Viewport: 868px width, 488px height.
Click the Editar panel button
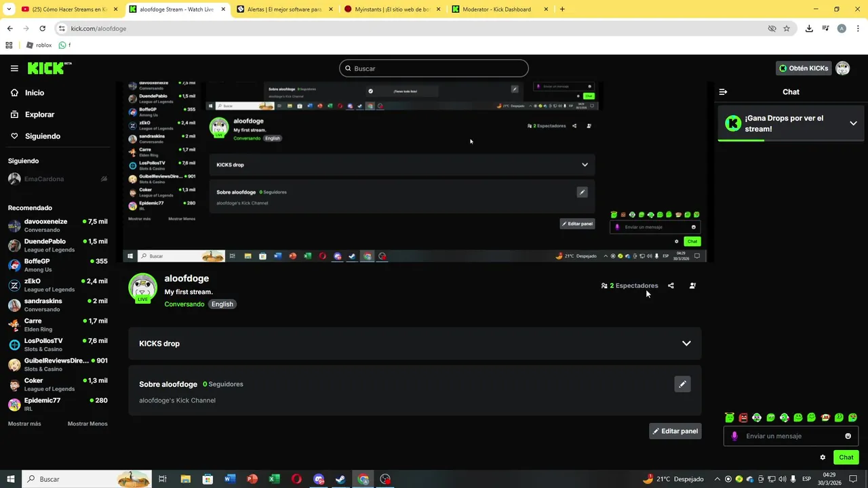pos(675,431)
